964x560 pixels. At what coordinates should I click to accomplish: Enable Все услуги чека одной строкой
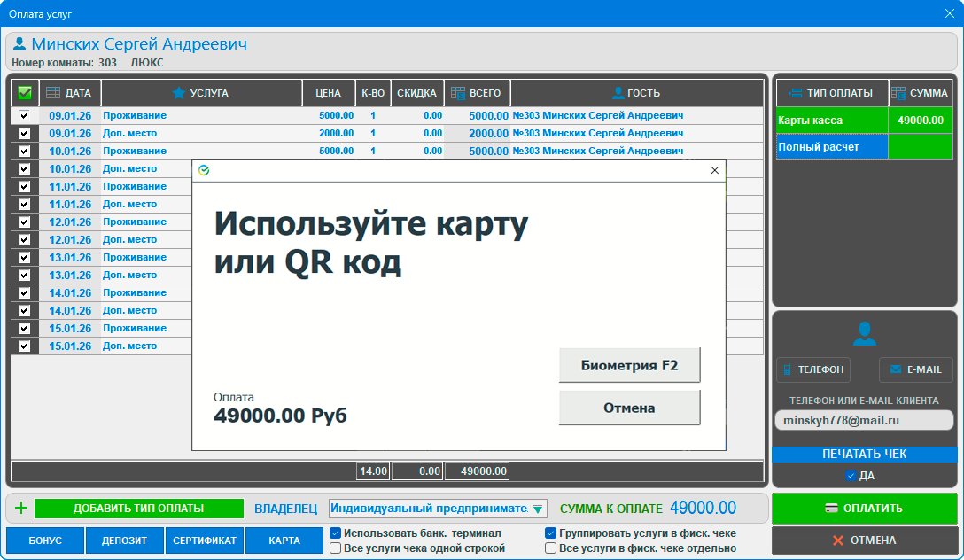click(336, 548)
